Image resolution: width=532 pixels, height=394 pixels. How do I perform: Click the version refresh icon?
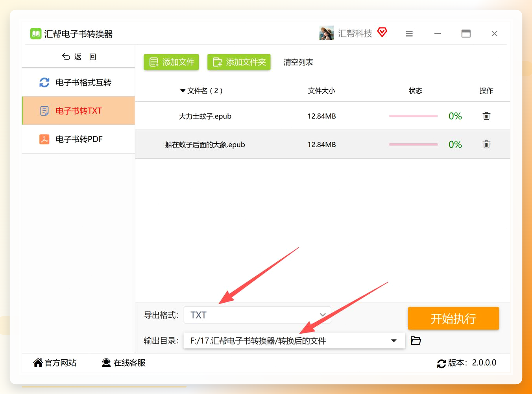coord(441,364)
